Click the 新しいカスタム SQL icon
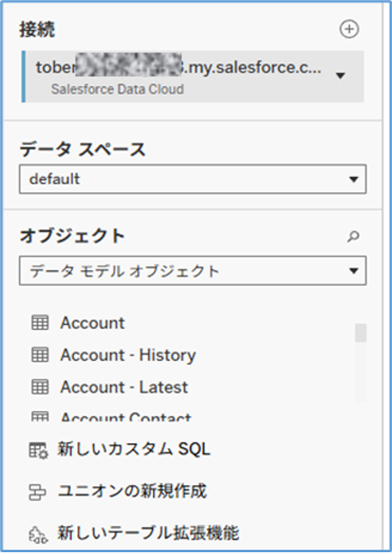The width and height of the screenshot is (392, 553). (38, 450)
